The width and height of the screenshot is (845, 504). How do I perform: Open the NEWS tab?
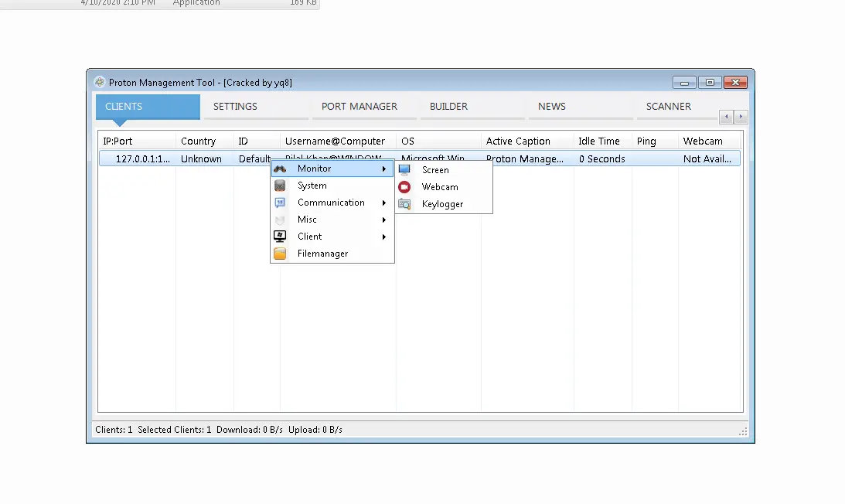[552, 106]
